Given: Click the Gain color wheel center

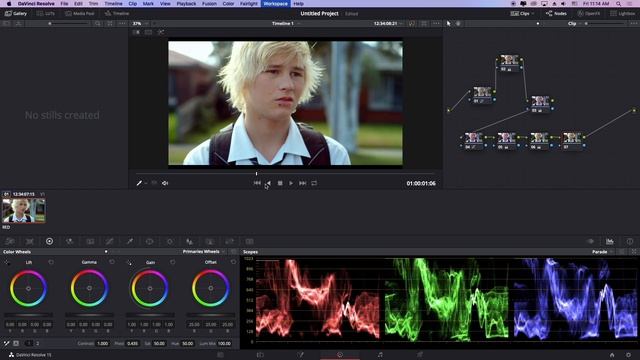Looking at the screenshot, I should [150, 289].
